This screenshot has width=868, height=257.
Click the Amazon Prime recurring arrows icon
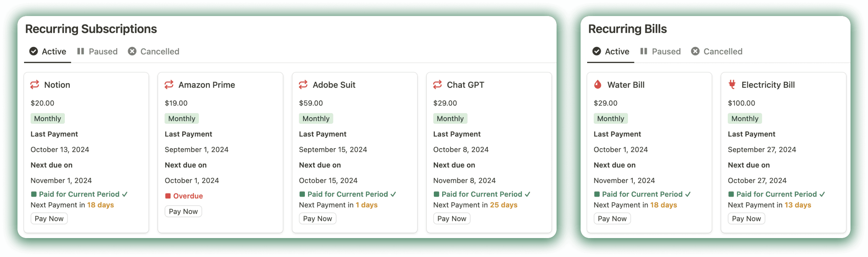pos(169,85)
